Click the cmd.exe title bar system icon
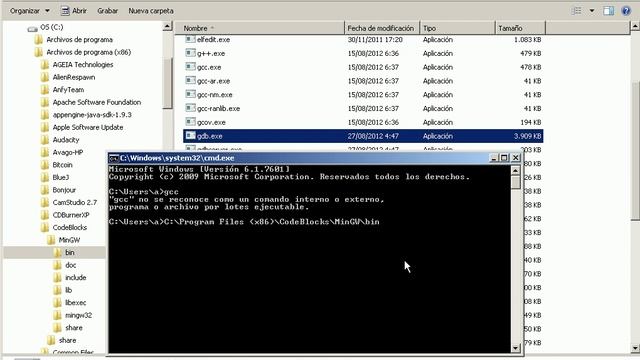Screen dimensions: 640x360 click(114, 158)
